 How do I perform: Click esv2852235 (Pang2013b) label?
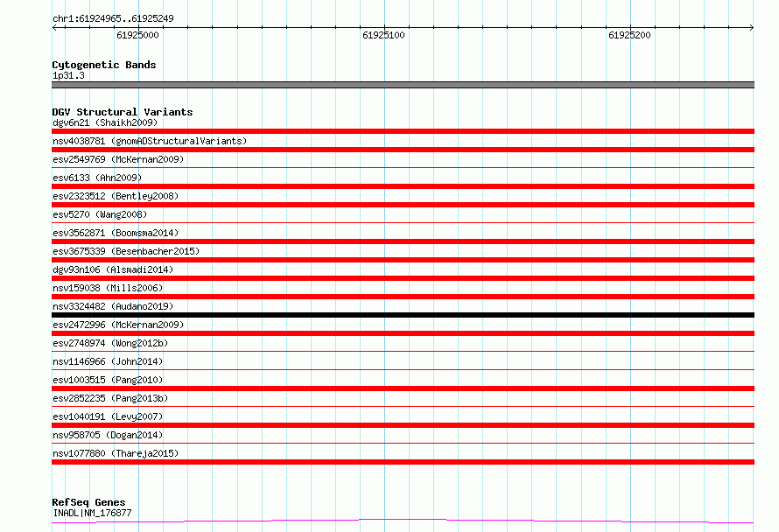click(x=110, y=398)
